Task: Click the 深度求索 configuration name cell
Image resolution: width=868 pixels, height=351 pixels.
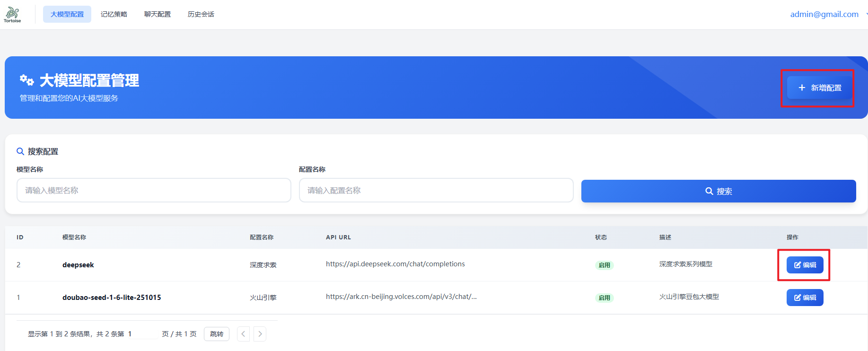Action: 263,265
